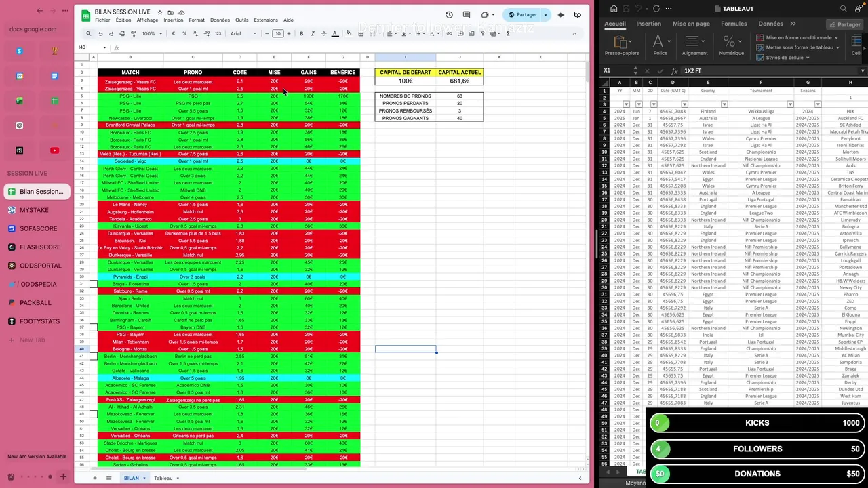Go back with Arc back arrow
This screenshot has width=868, height=488.
point(40,11)
